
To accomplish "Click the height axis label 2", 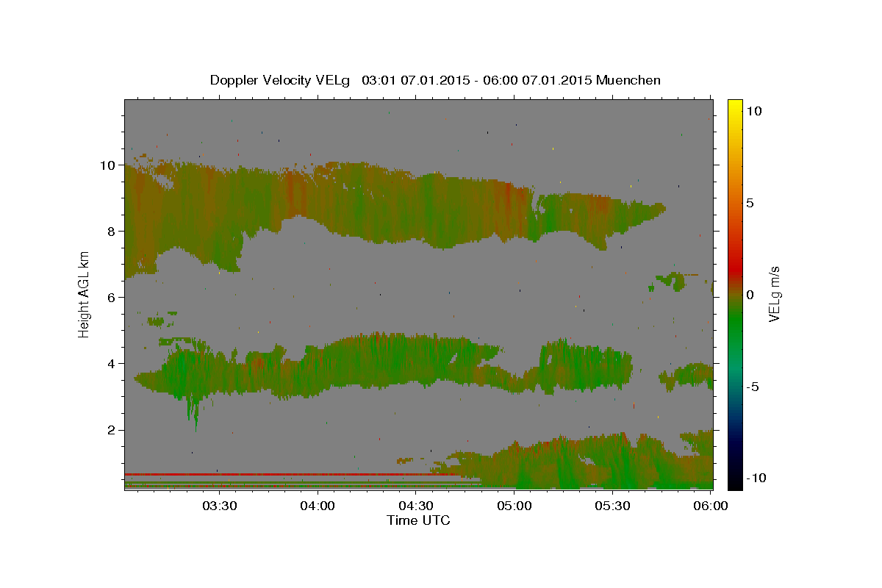I will click(111, 430).
